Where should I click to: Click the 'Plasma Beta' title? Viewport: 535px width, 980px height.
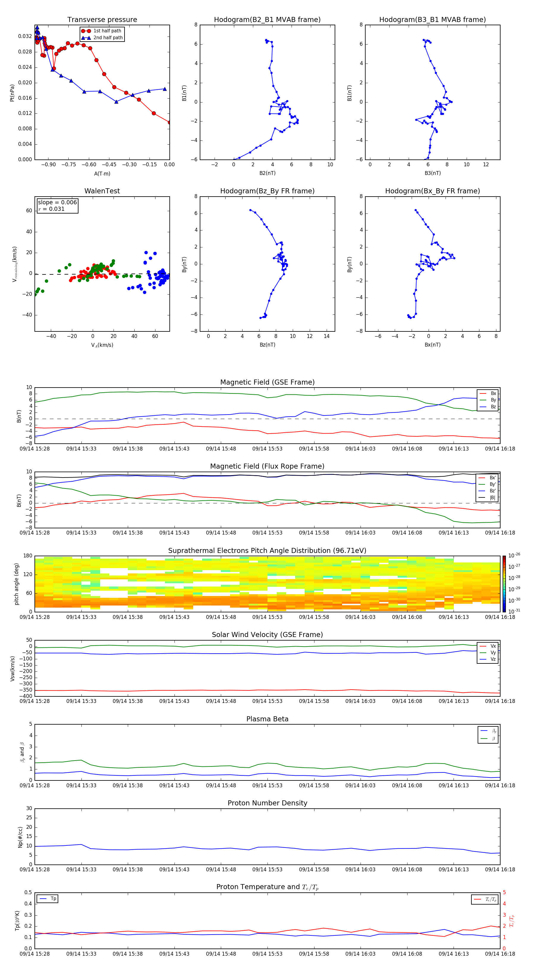[x=267, y=719]
